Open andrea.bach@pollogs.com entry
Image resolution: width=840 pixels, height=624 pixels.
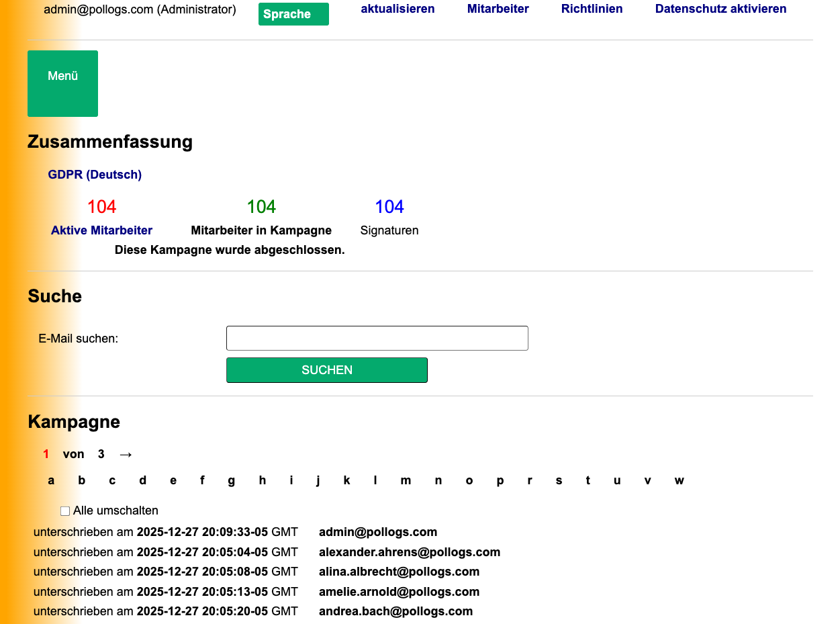(395, 612)
